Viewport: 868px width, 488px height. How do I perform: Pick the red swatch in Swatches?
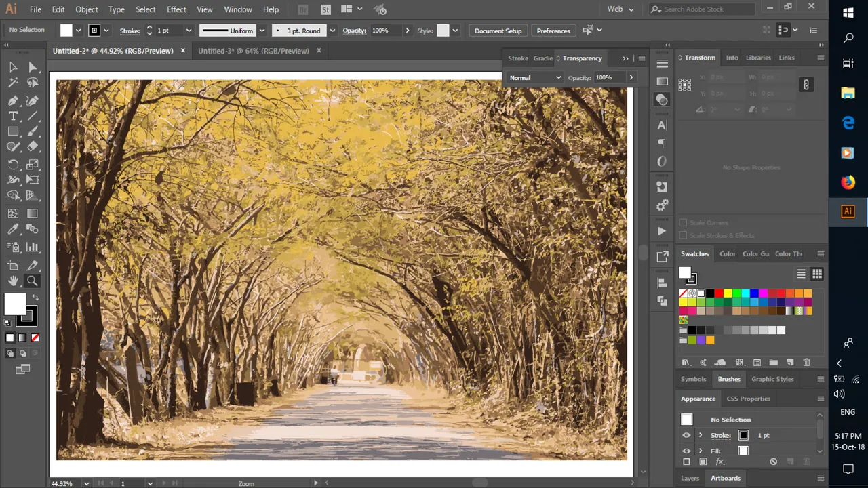coord(719,293)
